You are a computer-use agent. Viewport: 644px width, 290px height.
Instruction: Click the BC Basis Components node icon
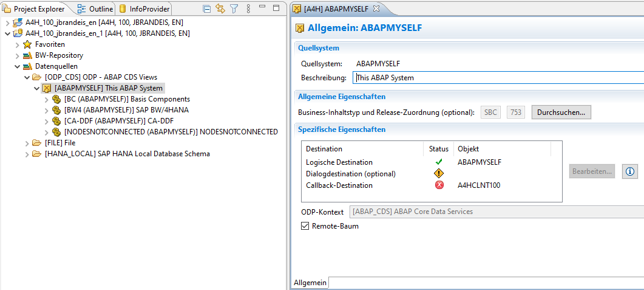coord(56,99)
